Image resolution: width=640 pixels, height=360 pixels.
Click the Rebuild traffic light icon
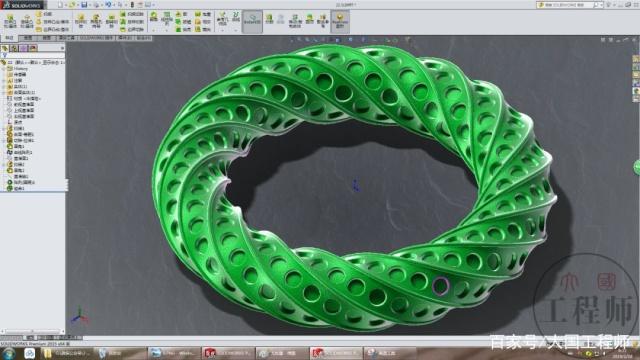132,5
